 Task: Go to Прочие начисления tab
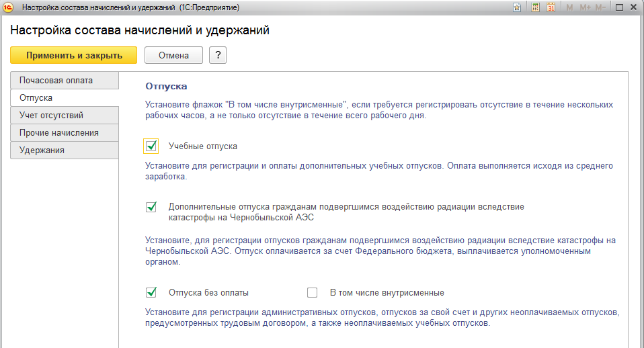pyautogui.click(x=65, y=132)
